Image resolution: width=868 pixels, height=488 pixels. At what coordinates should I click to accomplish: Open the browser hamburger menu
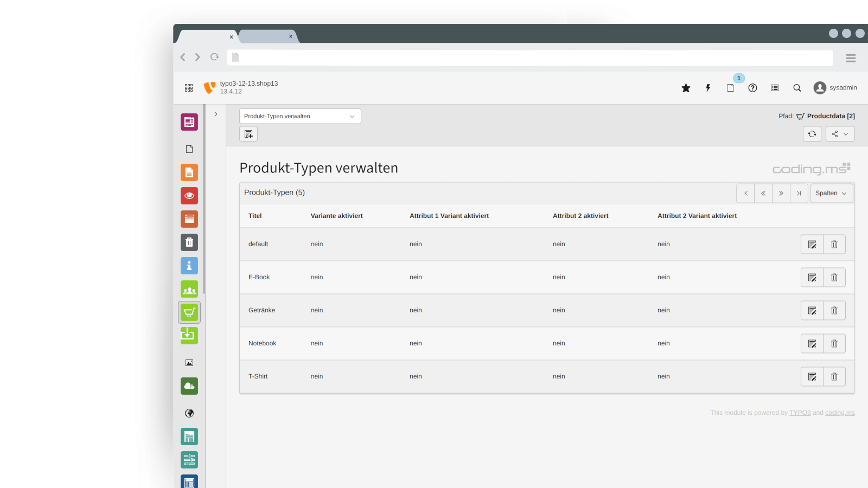851,58
